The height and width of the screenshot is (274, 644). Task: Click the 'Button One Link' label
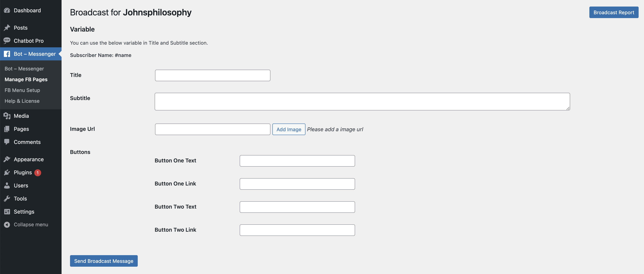[175, 184]
